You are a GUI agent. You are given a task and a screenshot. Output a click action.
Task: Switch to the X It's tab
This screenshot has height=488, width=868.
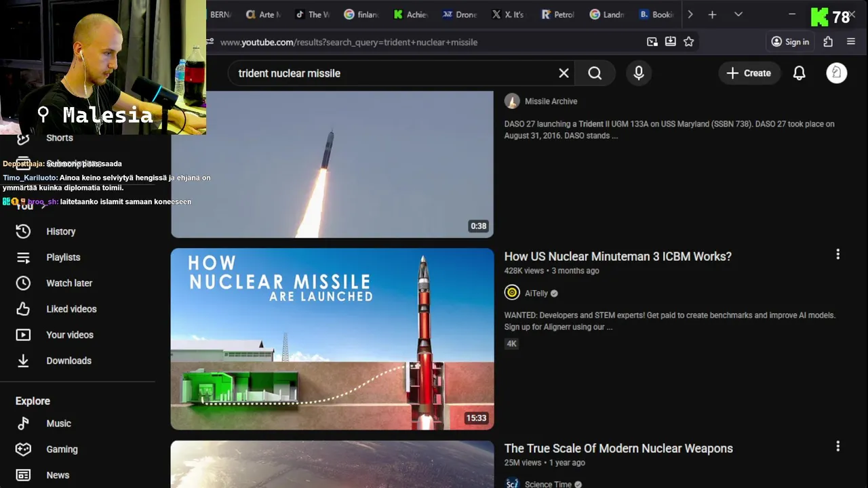click(x=508, y=14)
